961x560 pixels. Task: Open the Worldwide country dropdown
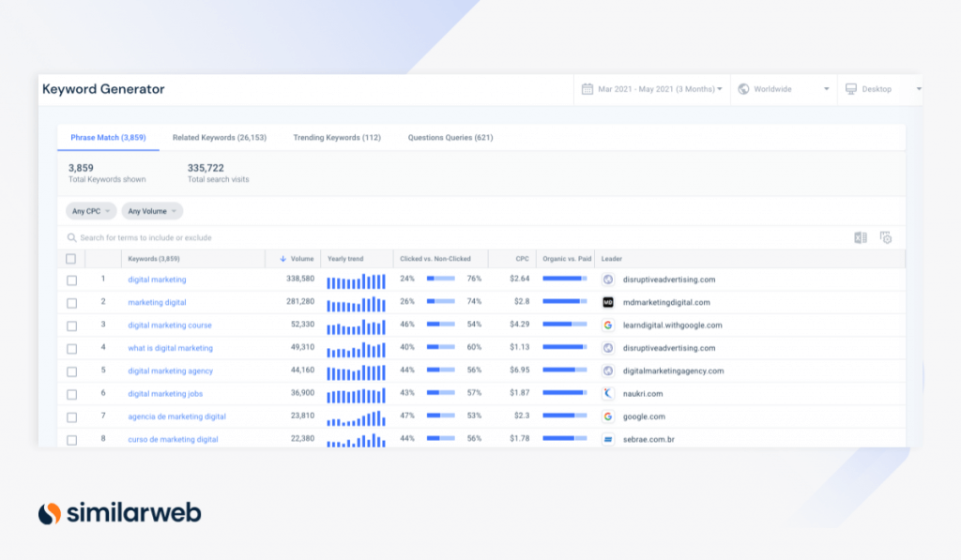pos(784,89)
